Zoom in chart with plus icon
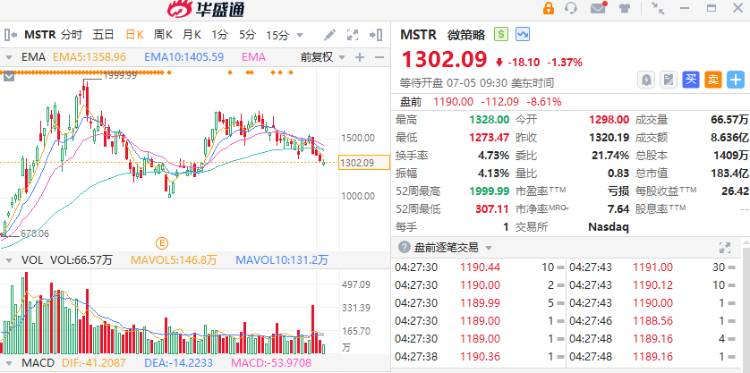The image size is (750, 373). click(x=360, y=57)
